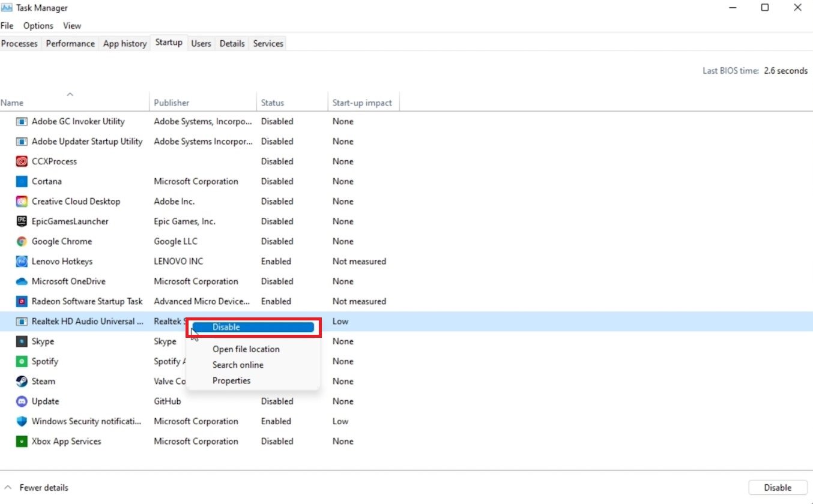Sort by the Publisher column header
813x504 pixels.
point(203,102)
